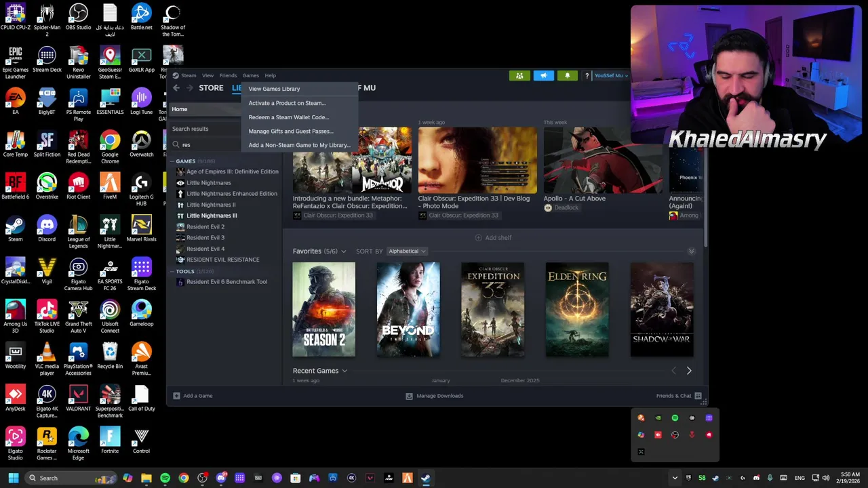Click the Manage Downloads icon
The image size is (868, 488).
click(x=409, y=396)
